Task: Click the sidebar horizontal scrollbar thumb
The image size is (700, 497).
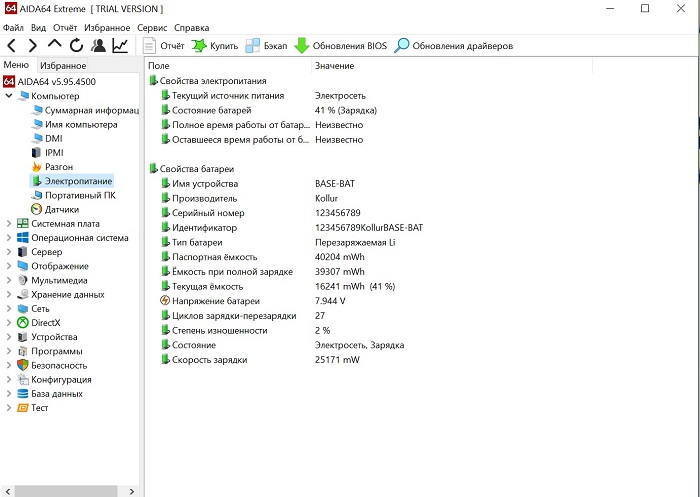Action: coord(66,491)
